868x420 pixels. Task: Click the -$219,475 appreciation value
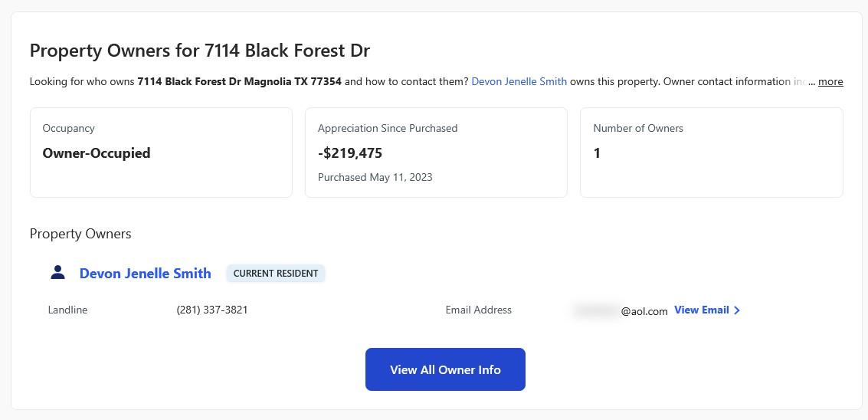tap(350, 153)
